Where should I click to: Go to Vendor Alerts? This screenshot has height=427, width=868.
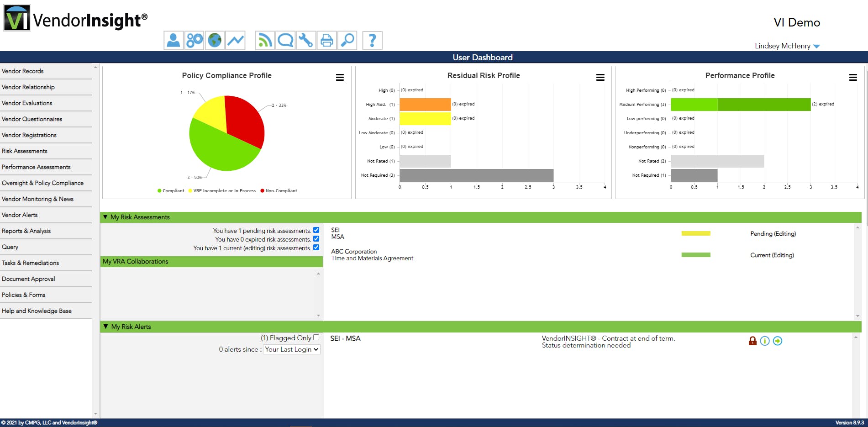pyautogui.click(x=46, y=215)
